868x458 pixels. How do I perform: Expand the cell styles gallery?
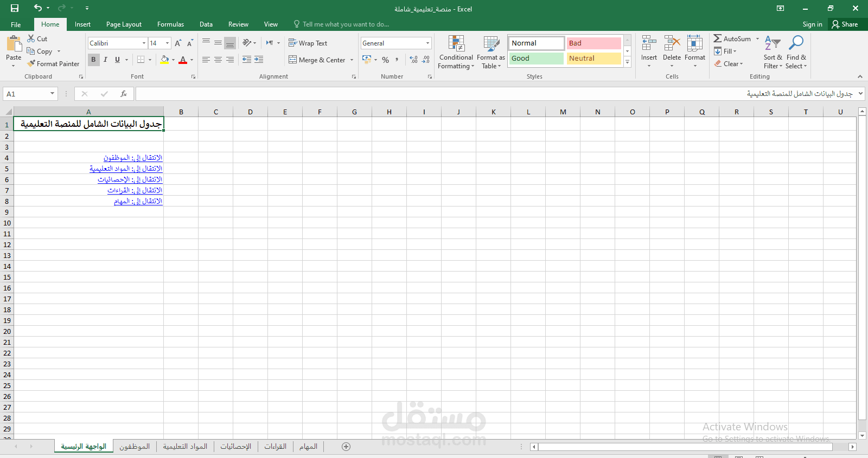pyautogui.click(x=628, y=62)
